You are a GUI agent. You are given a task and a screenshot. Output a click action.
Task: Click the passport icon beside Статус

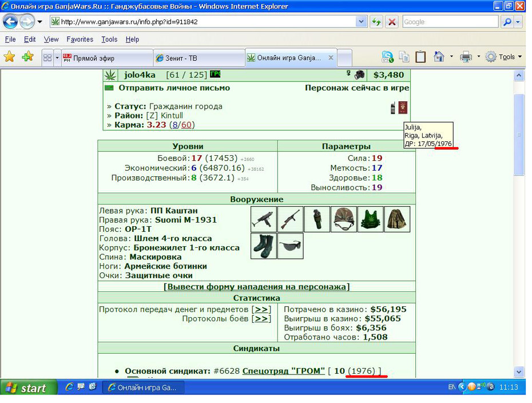[403, 108]
